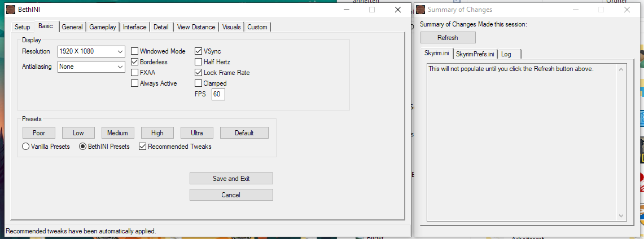The image size is (644, 239).
Task: Click scrollbar down arrow in summary text box
Action: click(621, 216)
